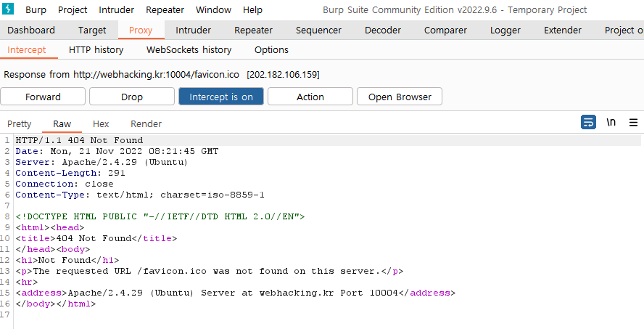Image resolution: width=644 pixels, height=329 pixels.
Task: Toggle the \n non-printable characters icon
Action: point(611,123)
